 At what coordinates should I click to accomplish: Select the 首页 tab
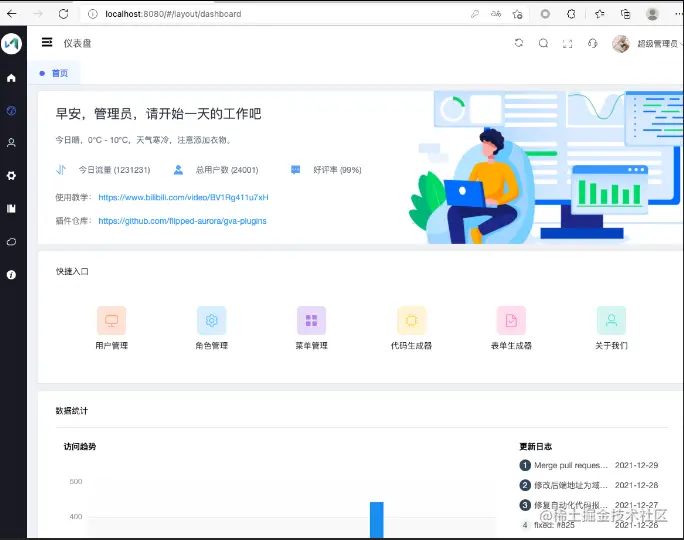coord(54,73)
